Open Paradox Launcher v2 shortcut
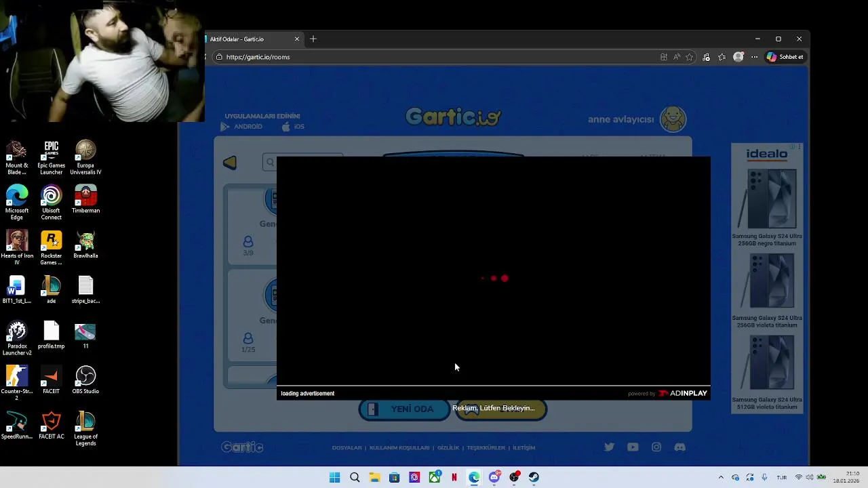This screenshot has height=488, width=868. coord(17,338)
